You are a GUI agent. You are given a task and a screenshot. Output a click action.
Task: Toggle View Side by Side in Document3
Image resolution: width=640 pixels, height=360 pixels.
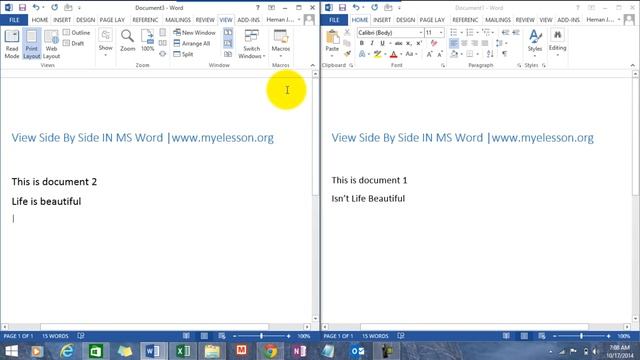[228, 32]
